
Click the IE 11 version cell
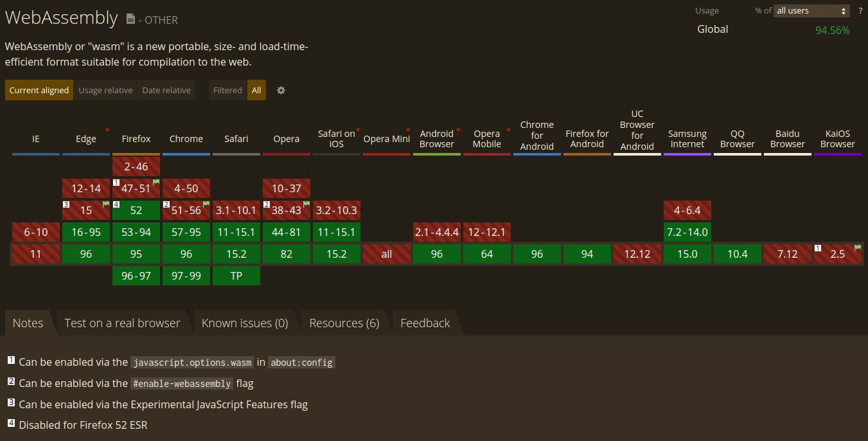pyautogui.click(x=36, y=254)
